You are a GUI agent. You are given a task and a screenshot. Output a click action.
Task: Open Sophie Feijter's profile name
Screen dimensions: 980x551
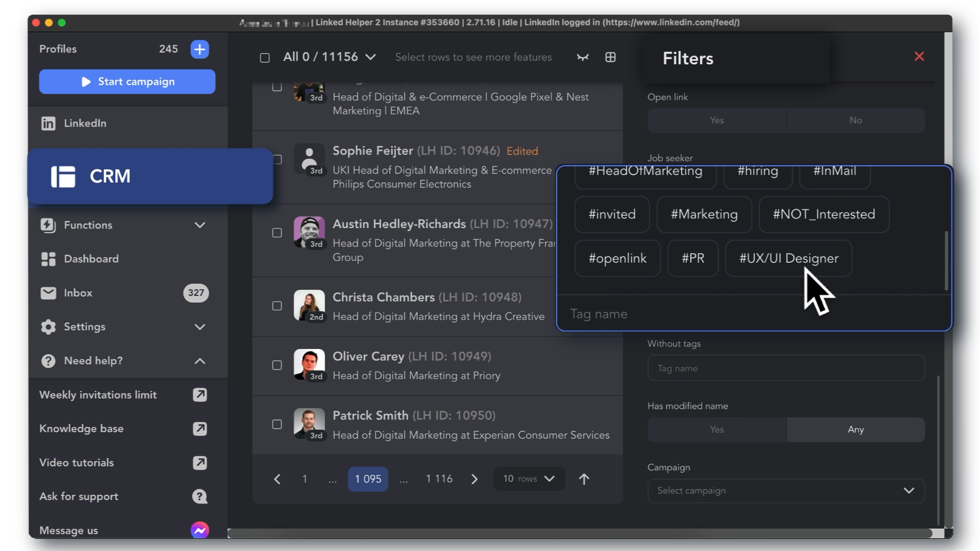(373, 151)
